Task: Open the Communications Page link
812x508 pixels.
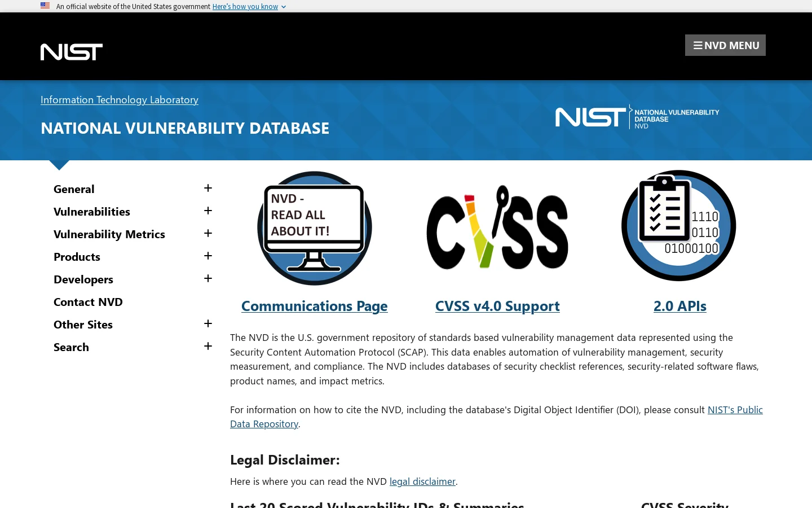Action: tap(315, 306)
